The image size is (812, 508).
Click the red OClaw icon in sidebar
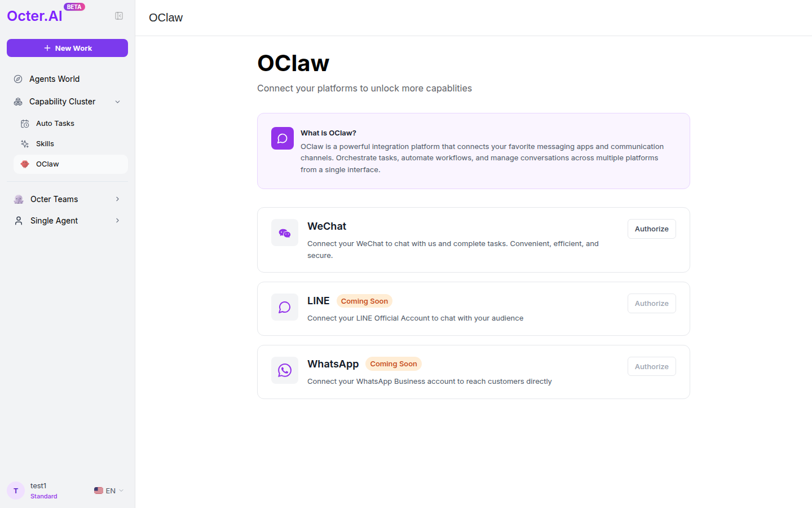[x=25, y=164]
